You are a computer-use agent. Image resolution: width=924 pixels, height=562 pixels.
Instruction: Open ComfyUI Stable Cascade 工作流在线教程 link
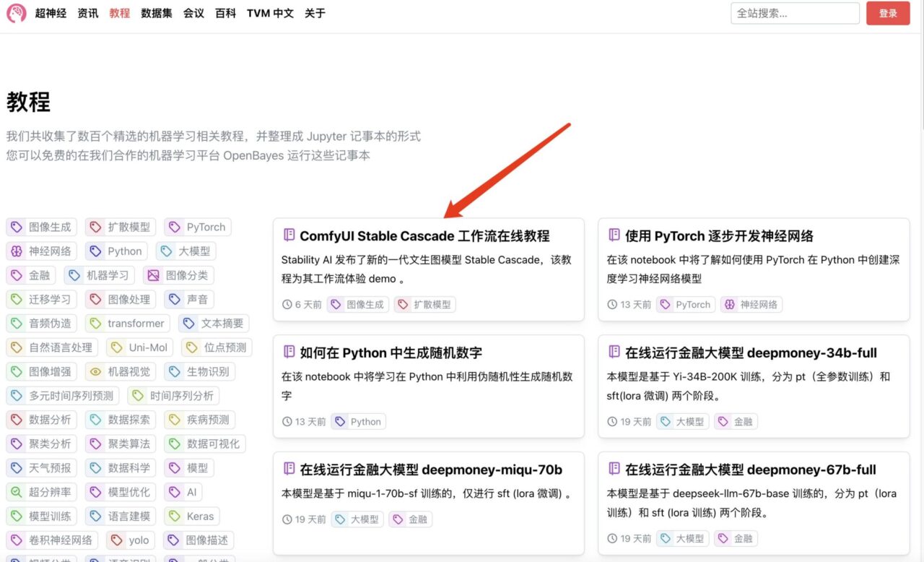tap(424, 236)
